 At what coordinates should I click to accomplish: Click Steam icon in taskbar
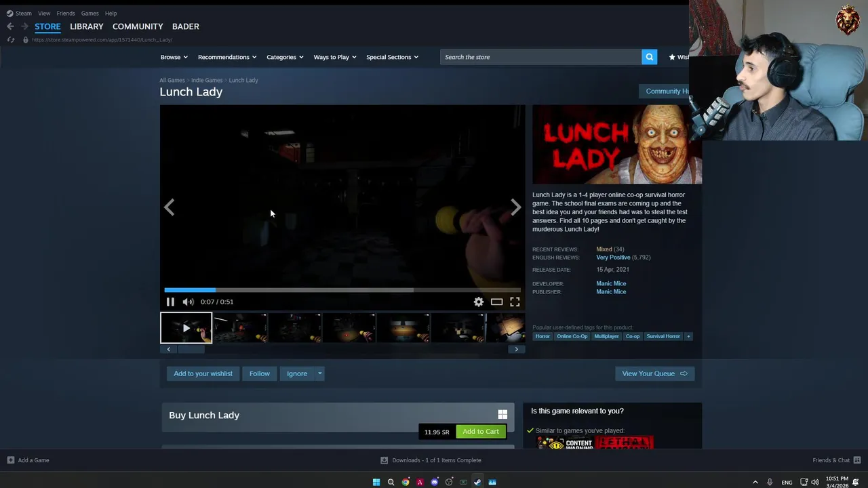pyautogui.click(x=477, y=482)
